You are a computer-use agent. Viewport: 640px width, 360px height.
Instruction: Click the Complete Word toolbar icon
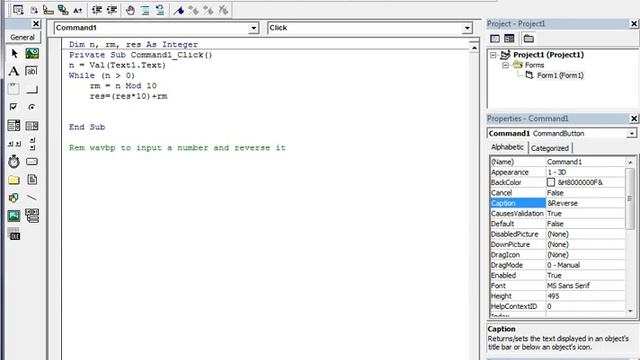[x=78, y=10]
